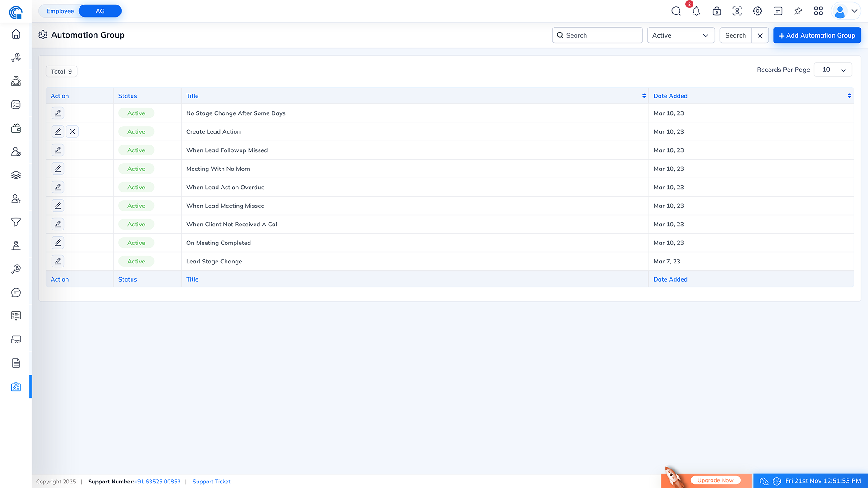Open the funnel icon in sidebar
The width and height of the screenshot is (868, 488).
(16, 222)
